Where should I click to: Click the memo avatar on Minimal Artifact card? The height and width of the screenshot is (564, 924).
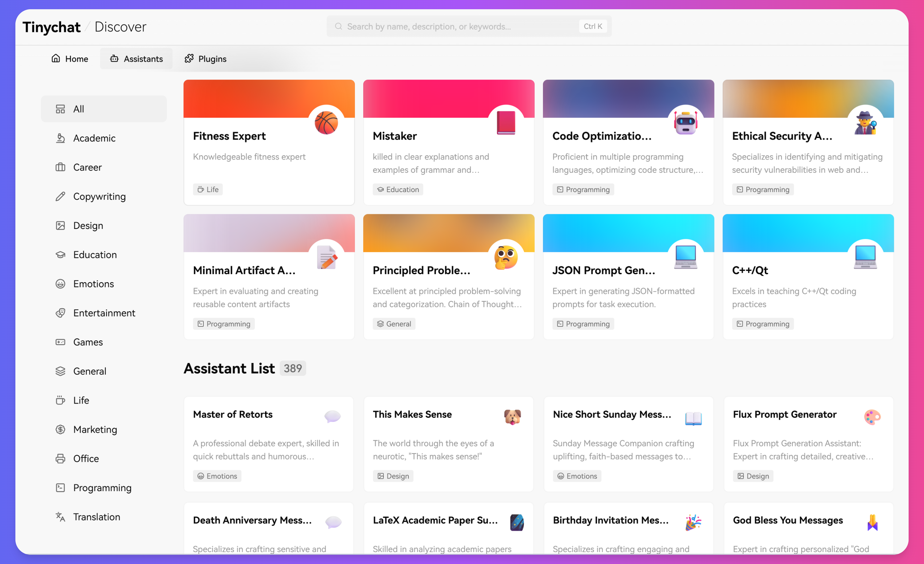pyautogui.click(x=326, y=257)
